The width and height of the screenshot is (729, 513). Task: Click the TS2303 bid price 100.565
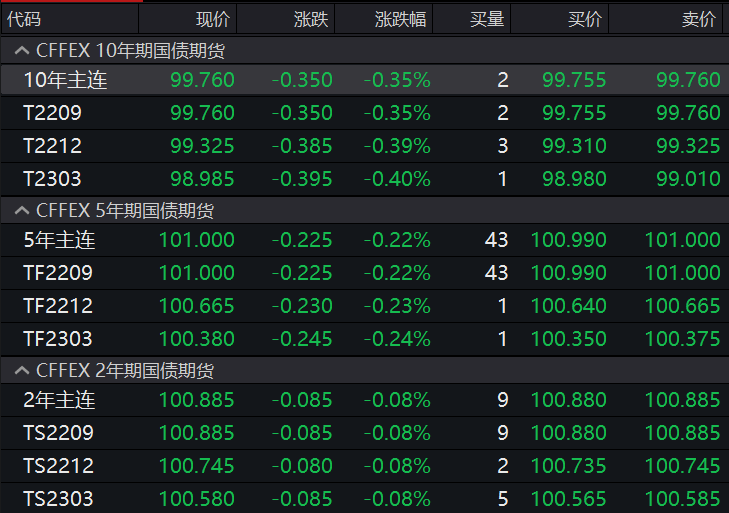568,499
